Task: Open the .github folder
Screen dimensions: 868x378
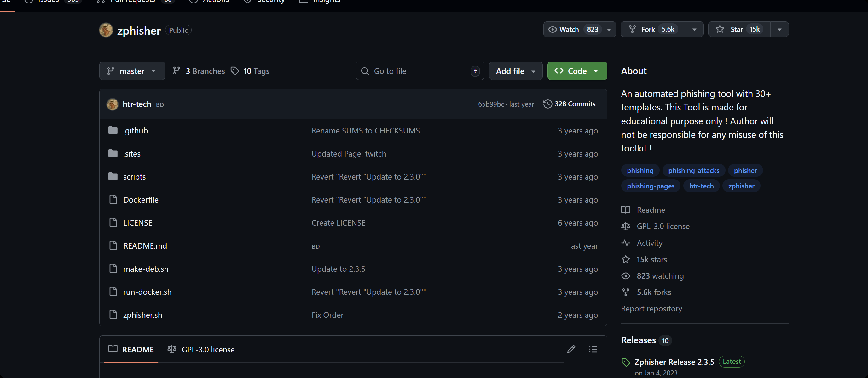Action: (x=136, y=131)
